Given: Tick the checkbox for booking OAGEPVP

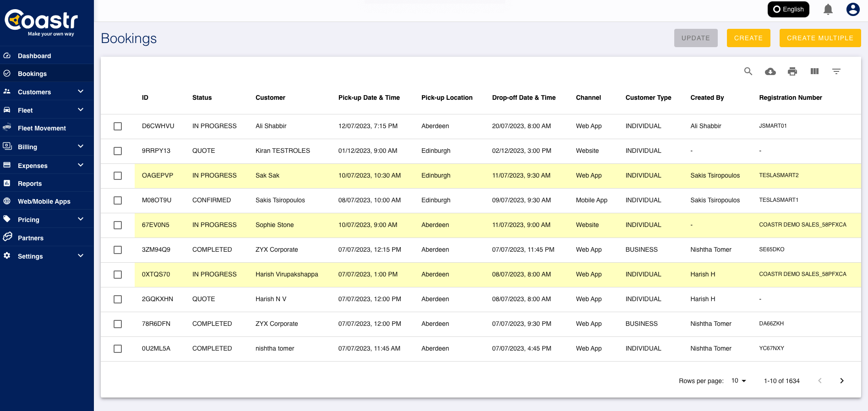Looking at the screenshot, I should click(x=118, y=176).
